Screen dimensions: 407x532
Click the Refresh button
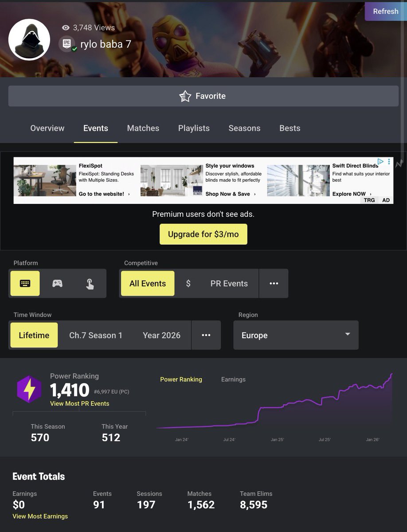[x=385, y=12]
